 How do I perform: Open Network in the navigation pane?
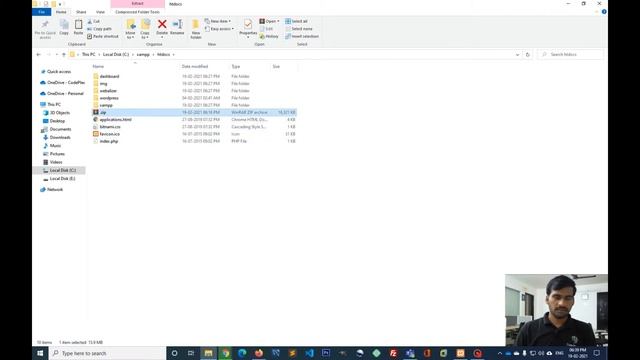[x=55, y=189]
